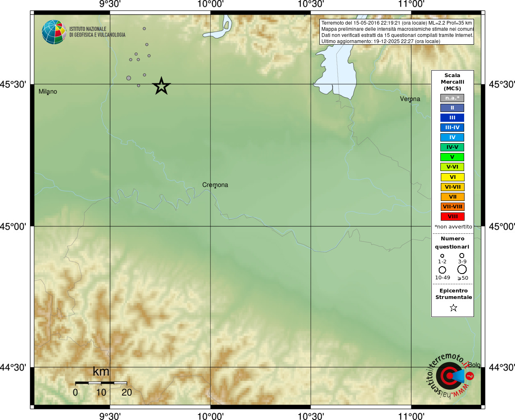Click the 'Numero questionari' heading
This screenshot has width=515, height=420.
(452, 242)
